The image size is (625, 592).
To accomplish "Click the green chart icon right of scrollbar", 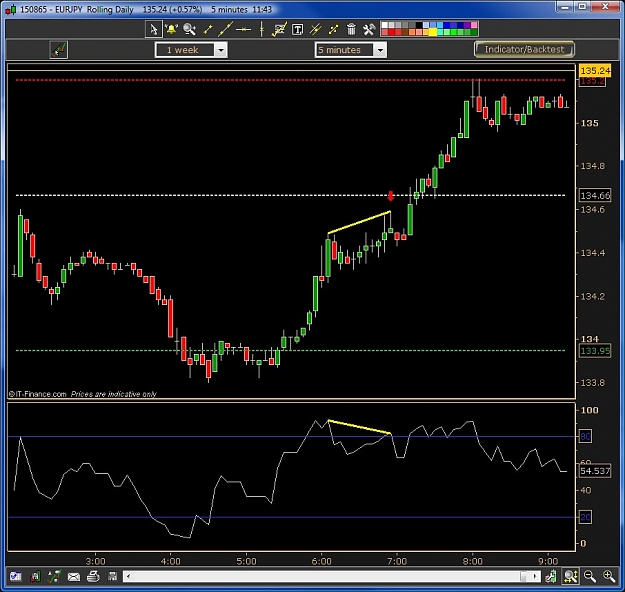I will coord(551,576).
